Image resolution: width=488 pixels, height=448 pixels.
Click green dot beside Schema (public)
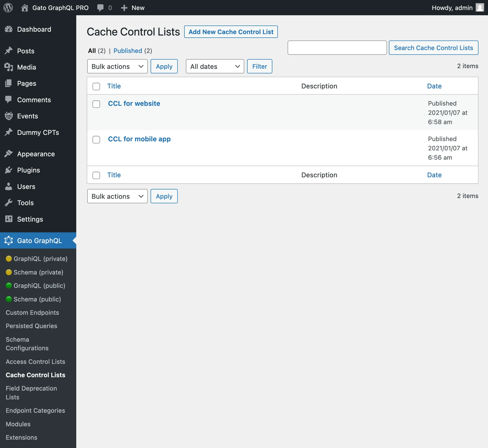click(9, 299)
